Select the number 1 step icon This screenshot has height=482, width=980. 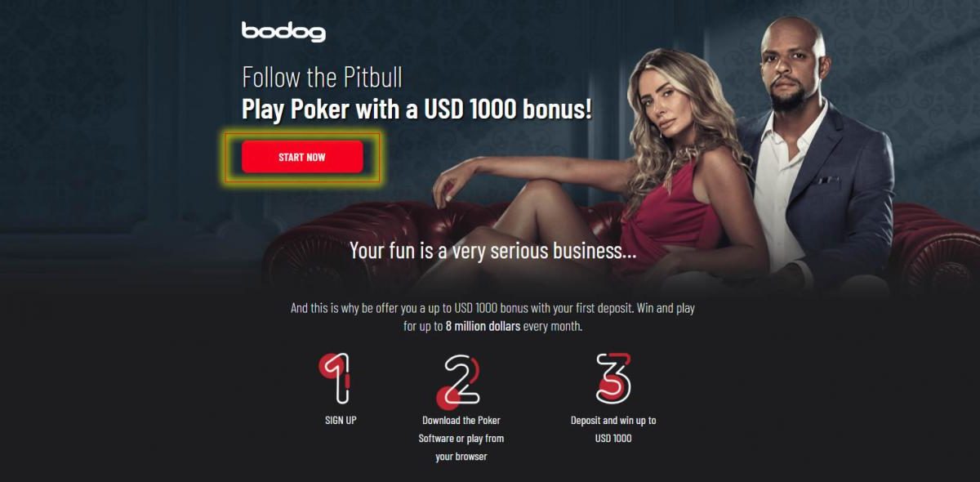point(336,377)
